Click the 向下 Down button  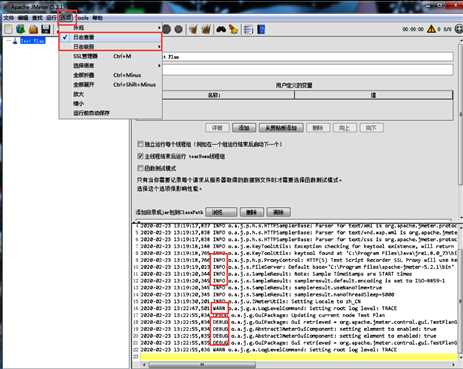coord(371,128)
